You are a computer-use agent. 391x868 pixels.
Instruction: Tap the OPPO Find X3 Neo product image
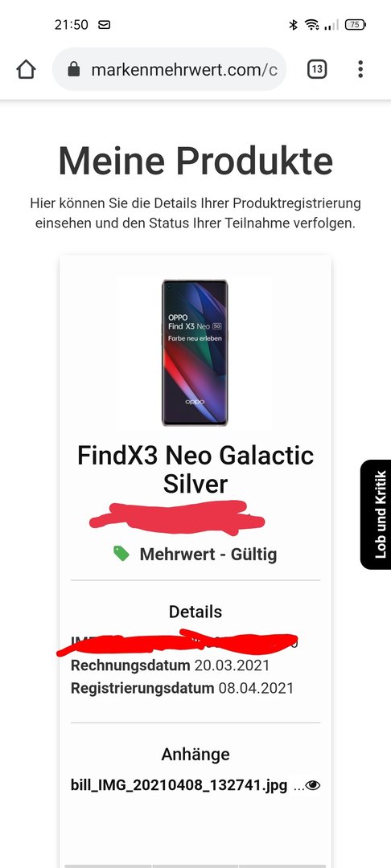coord(195,353)
